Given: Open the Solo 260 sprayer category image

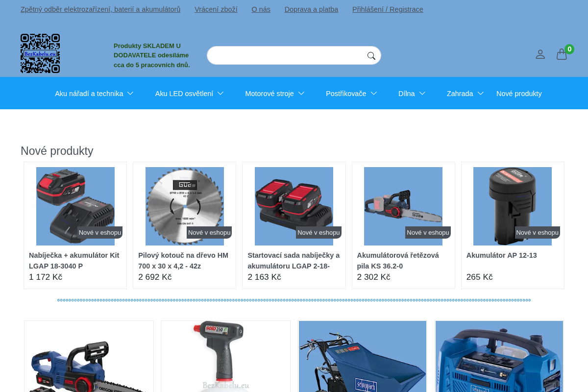Looking at the screenshot, I should [x=225, y=357].
